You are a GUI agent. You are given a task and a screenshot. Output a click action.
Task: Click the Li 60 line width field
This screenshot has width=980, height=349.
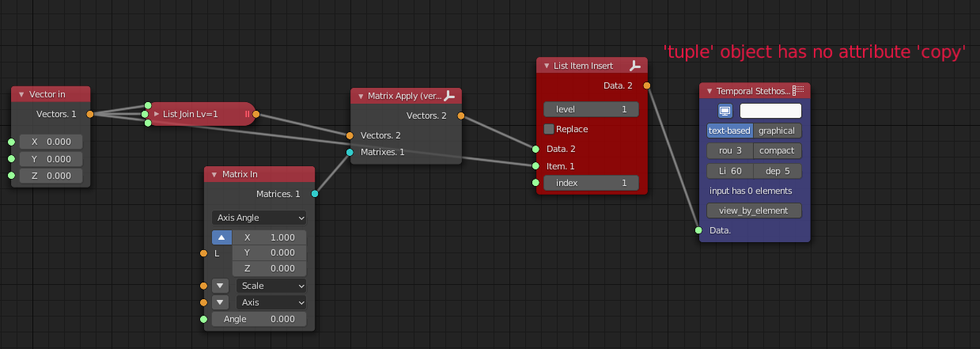pos(730,171)
